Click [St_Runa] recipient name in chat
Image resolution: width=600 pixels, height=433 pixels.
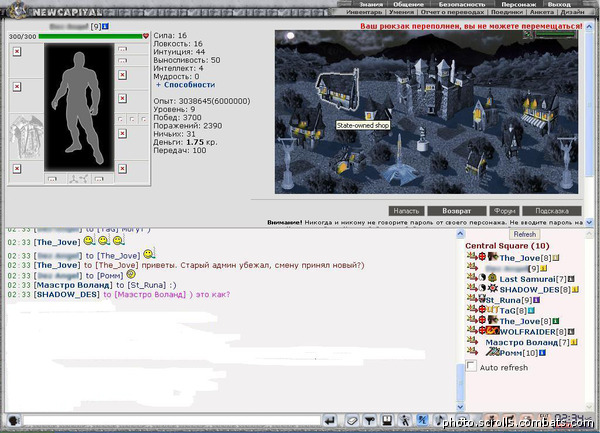[147, 285]
